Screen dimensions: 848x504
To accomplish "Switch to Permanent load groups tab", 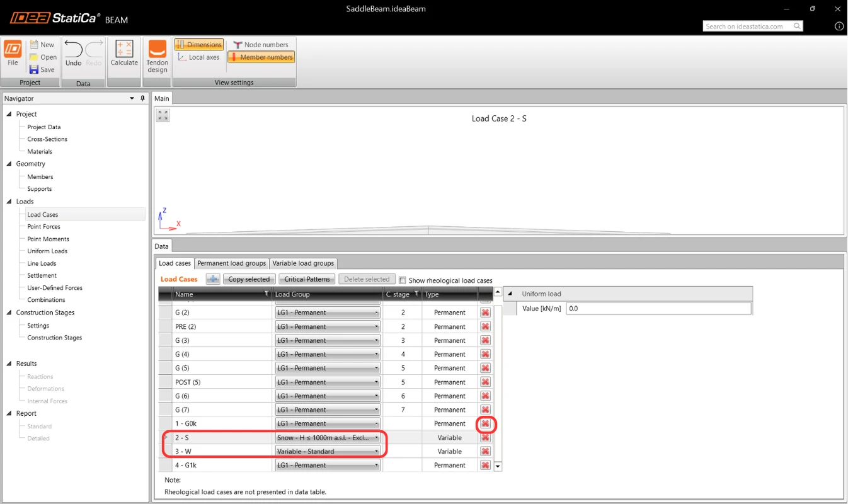I will 231,263.
